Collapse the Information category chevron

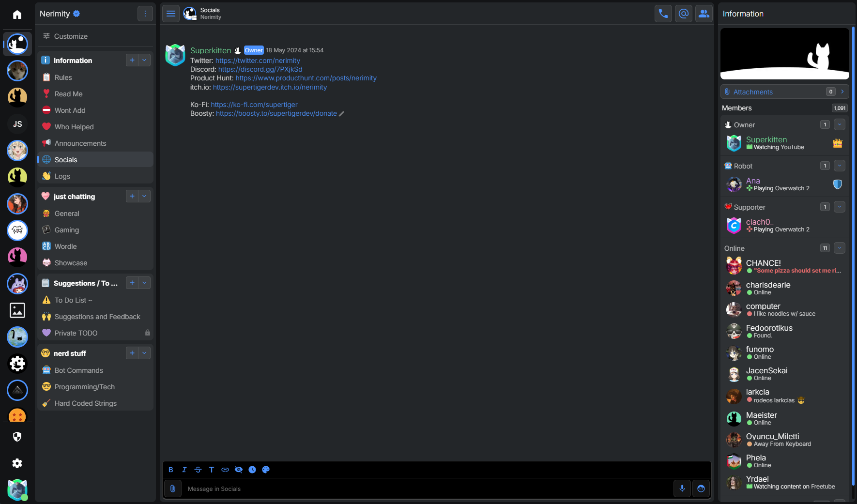[144, 60]
